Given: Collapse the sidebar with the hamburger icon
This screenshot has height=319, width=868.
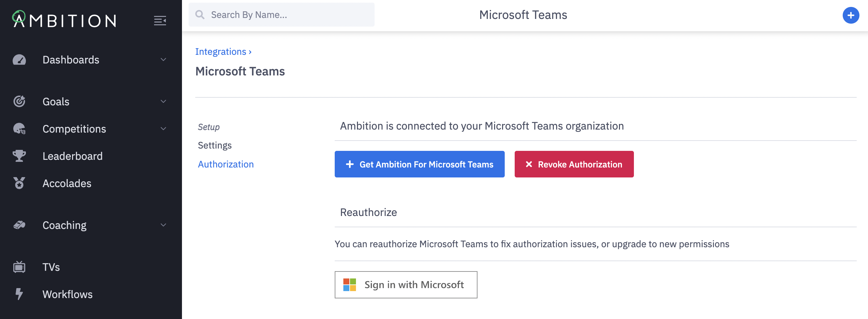Looking at the screenshot, I should pos(160,21).
